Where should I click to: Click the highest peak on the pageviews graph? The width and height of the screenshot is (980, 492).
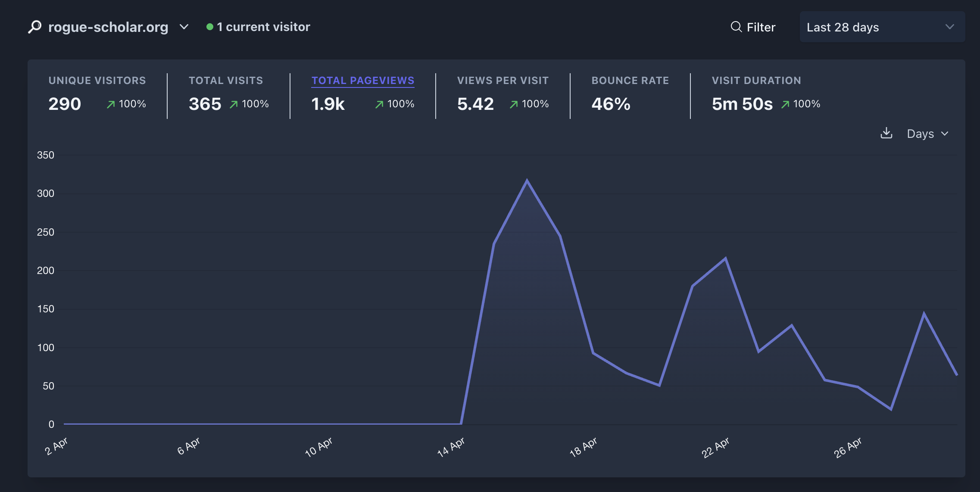click(x=527, y=181)
